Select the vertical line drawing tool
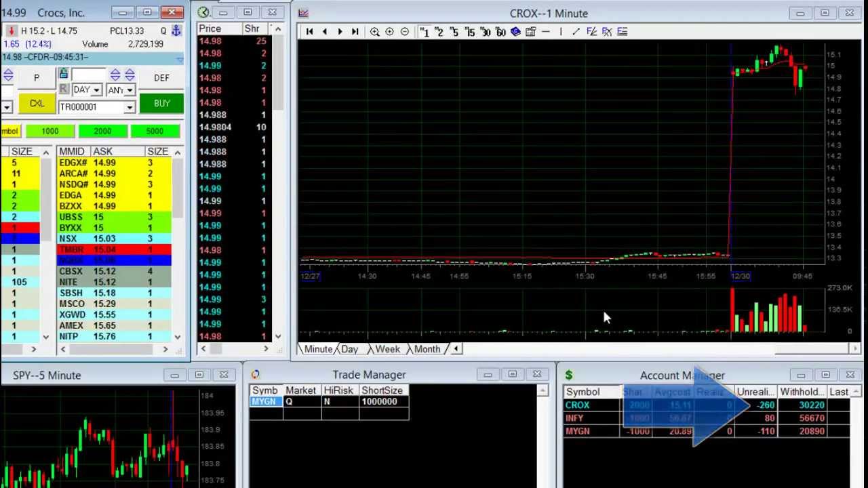 [x=560, y=32]
